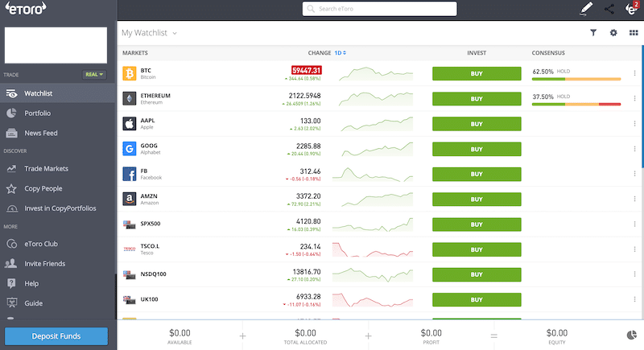The image size is (644, 350).
Task: Click the Bitcoin coin icon
Action: tap(130, 73)
